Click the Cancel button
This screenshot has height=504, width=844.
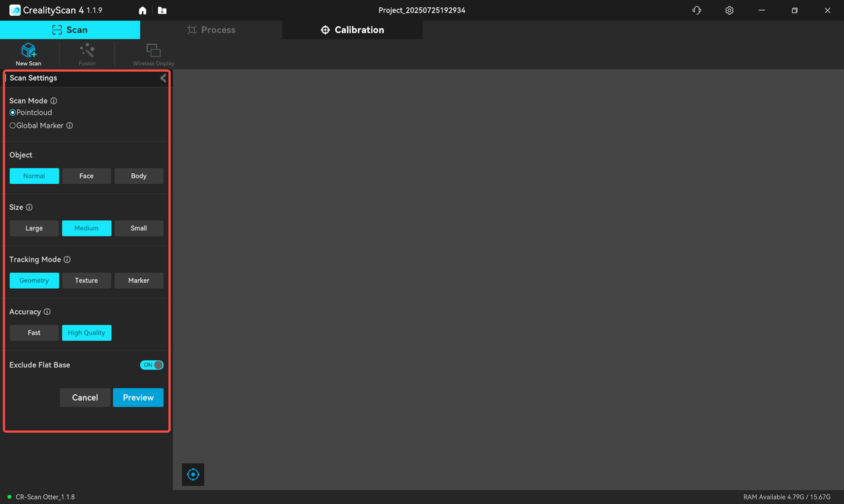coord(85,397)
